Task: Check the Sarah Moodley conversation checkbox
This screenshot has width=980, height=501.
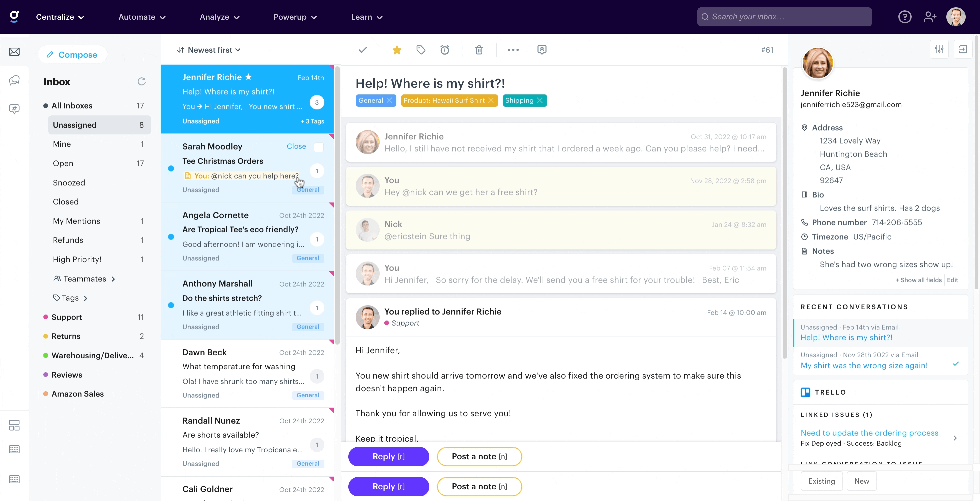Action: tap(319, 147)
